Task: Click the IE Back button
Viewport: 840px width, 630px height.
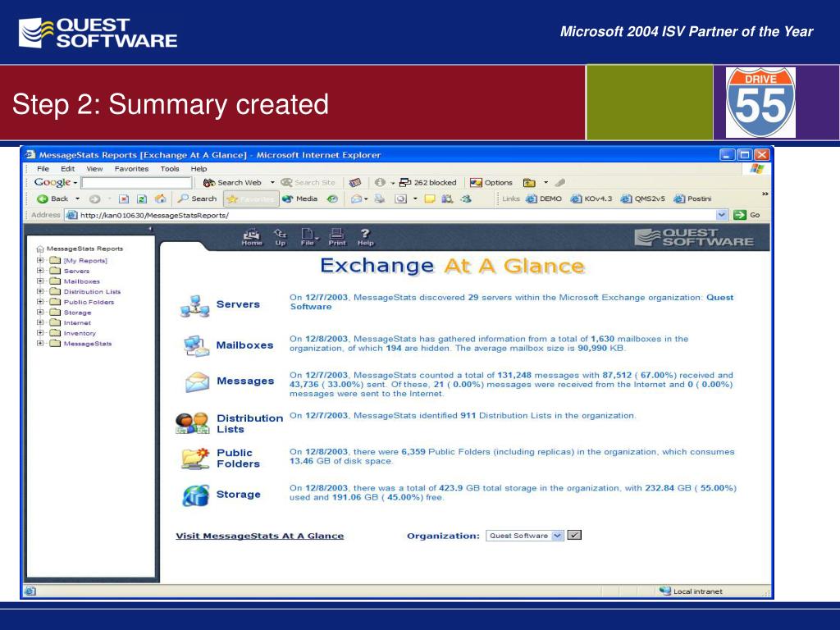Action: [53, 199]
